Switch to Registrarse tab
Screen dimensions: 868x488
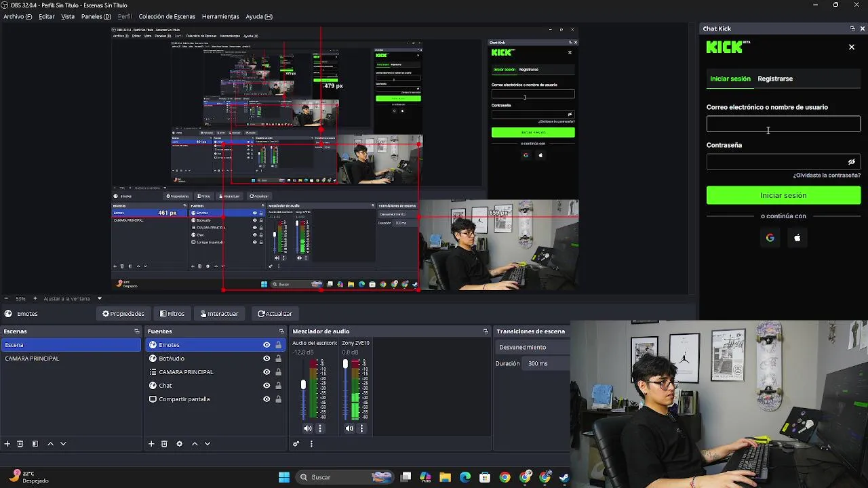[775, 79]
